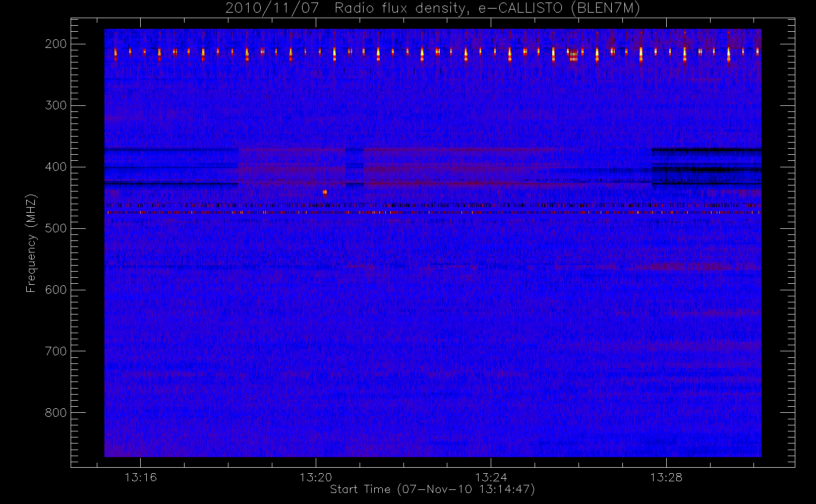Screen dimensions: 816x504
Task: Click the 300 frequency tick label
Action: coord(56,105)
